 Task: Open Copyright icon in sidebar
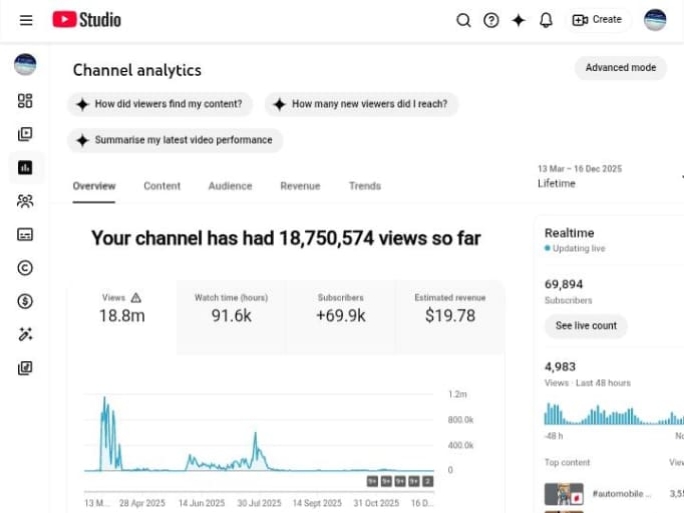pos(25,267)
